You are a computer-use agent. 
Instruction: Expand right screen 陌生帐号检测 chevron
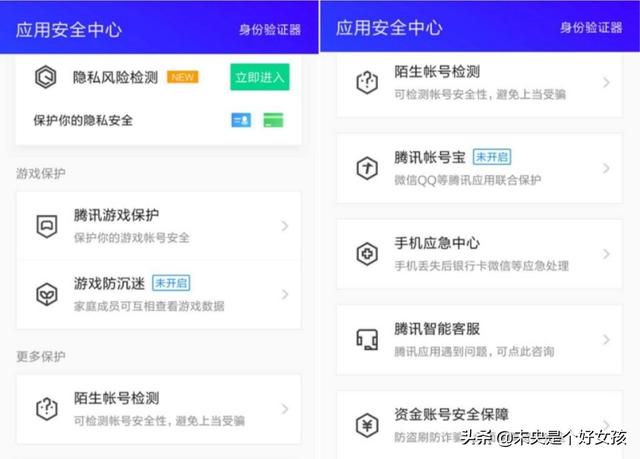(606, 82)
